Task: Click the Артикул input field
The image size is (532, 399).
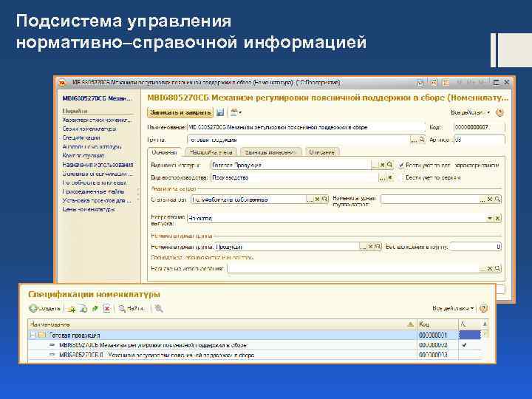Action: [x=479, y=140]
